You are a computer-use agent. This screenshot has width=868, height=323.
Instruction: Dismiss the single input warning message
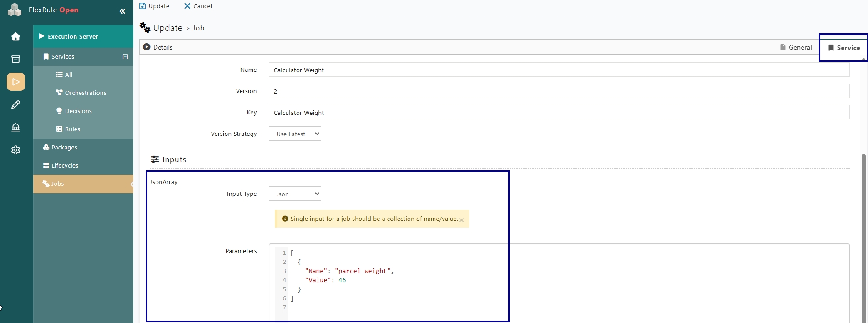461,220
